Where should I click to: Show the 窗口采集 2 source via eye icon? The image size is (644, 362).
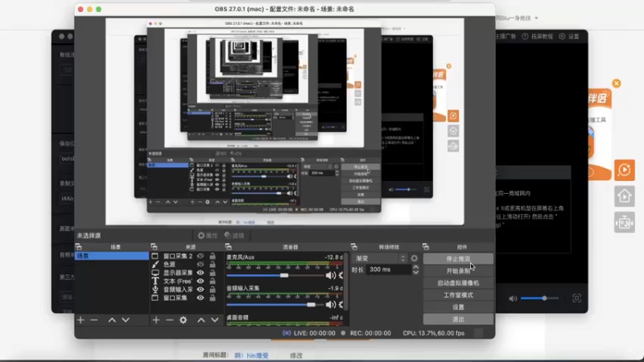200,256
